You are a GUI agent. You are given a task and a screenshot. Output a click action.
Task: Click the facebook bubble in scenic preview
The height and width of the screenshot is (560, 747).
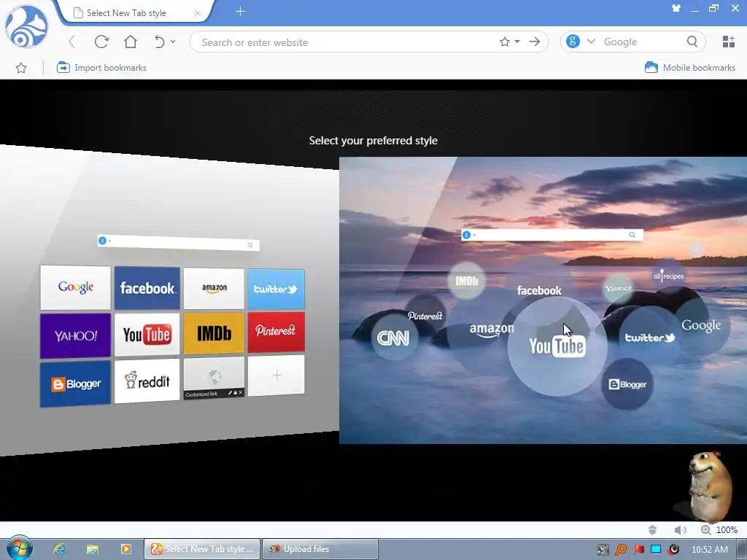coord(539,290)
